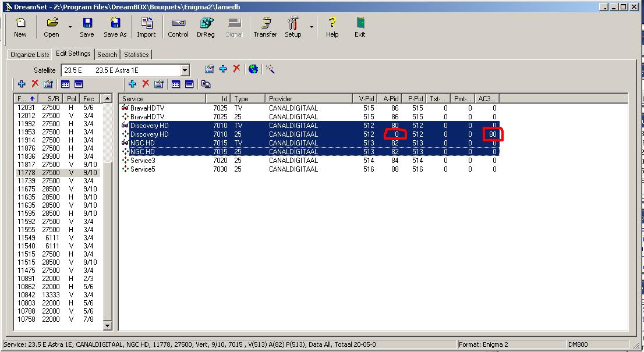Select the NGC HD row with type TV

click(309, 143)
